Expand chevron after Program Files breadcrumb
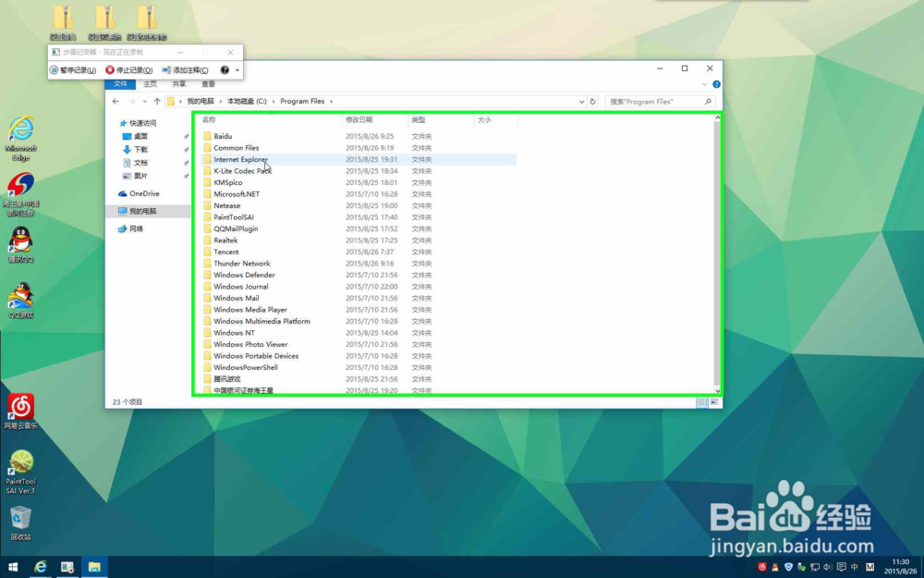 [331, 102]
